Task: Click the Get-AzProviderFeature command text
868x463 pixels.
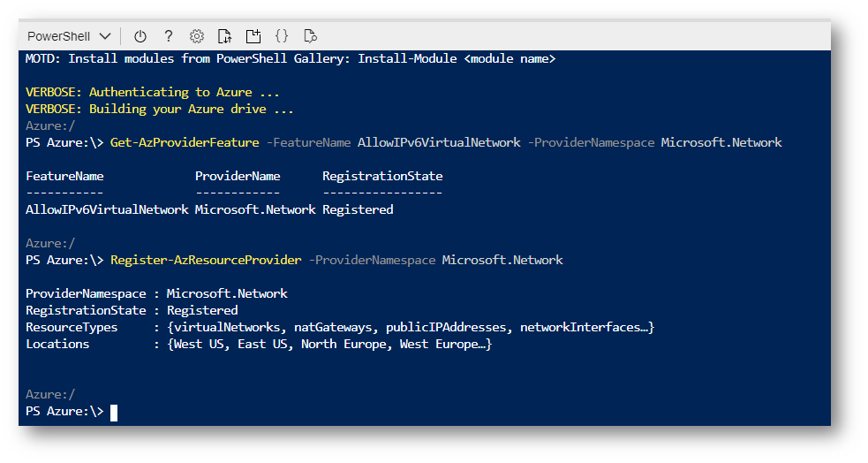Action: coord(185,143)
